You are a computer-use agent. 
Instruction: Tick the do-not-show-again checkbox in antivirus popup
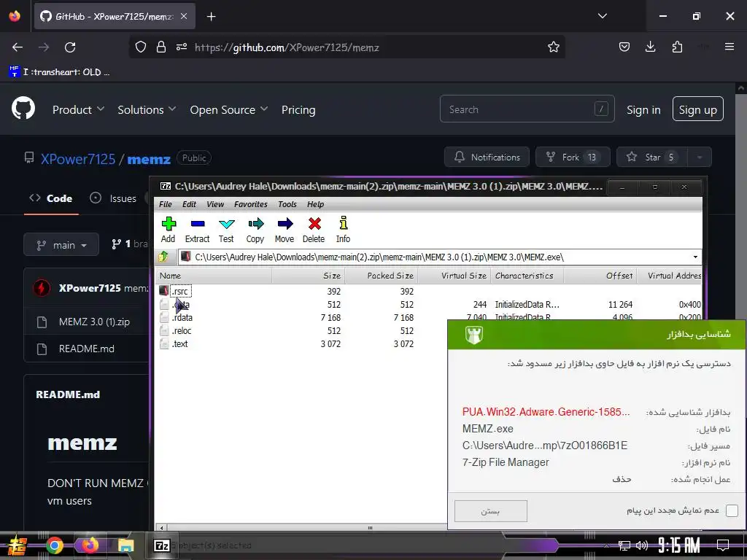[x=732, y=511]
